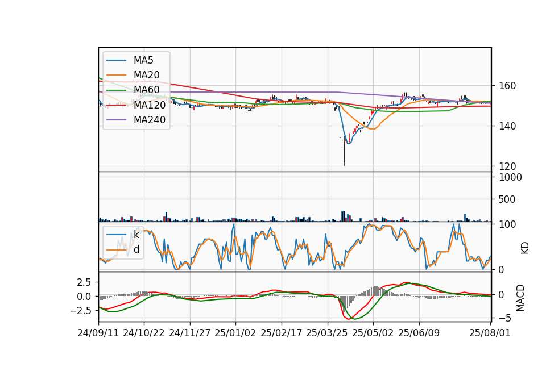The width and height of the screenshot is (546, 392).
Task: Click the 2.5 MACD left axis label
Action: point(84,282)
